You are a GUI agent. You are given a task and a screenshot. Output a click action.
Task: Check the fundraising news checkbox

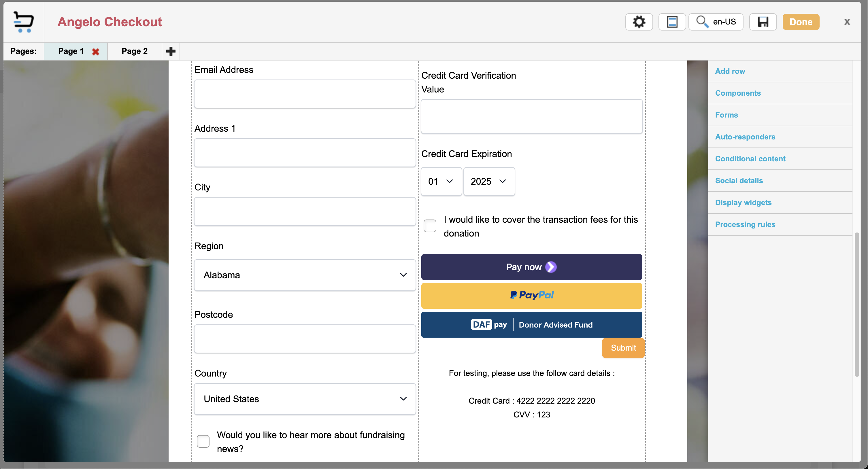click(x=203, y=441)
